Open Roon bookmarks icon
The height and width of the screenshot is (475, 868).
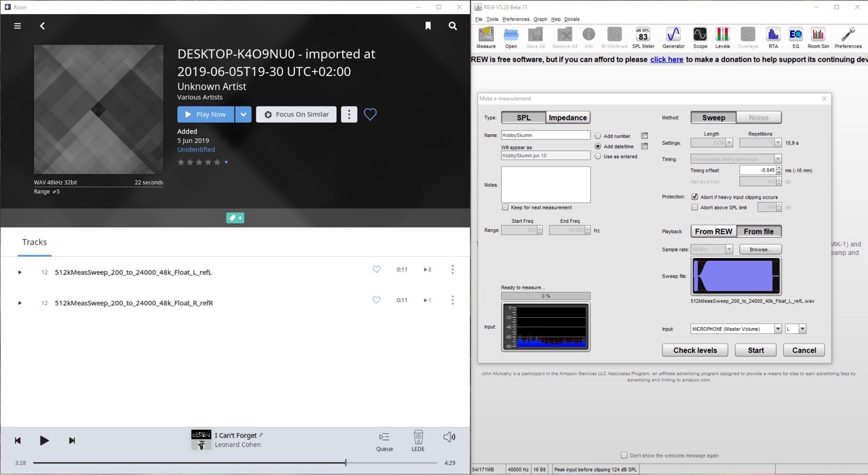tap(428, 26)
